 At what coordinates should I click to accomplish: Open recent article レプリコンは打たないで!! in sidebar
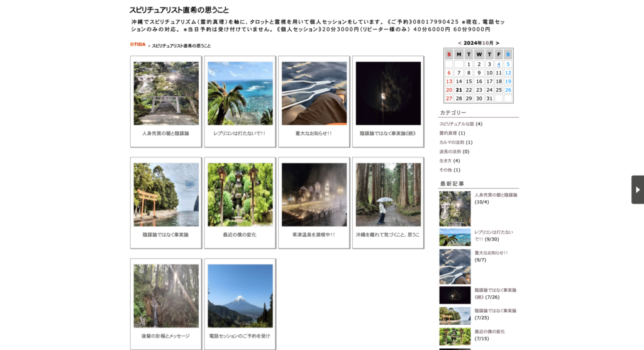(493, 232)
